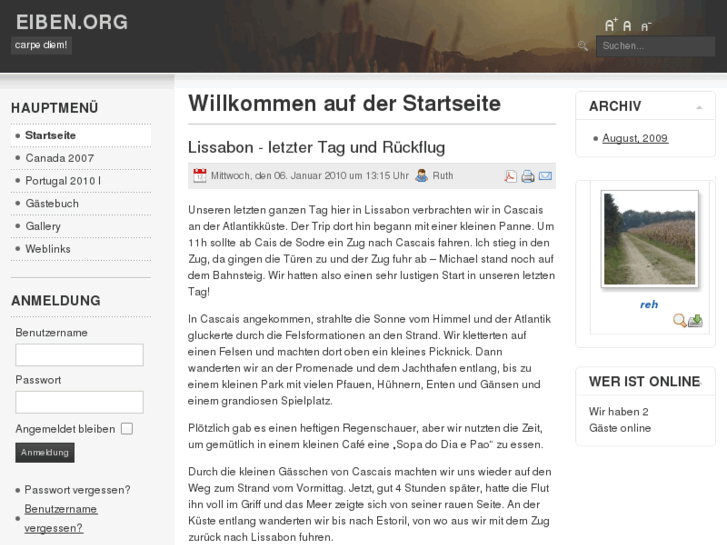Click the print article icon
Viewport: 727px width, 545px height.
click(x=528, y=176)
